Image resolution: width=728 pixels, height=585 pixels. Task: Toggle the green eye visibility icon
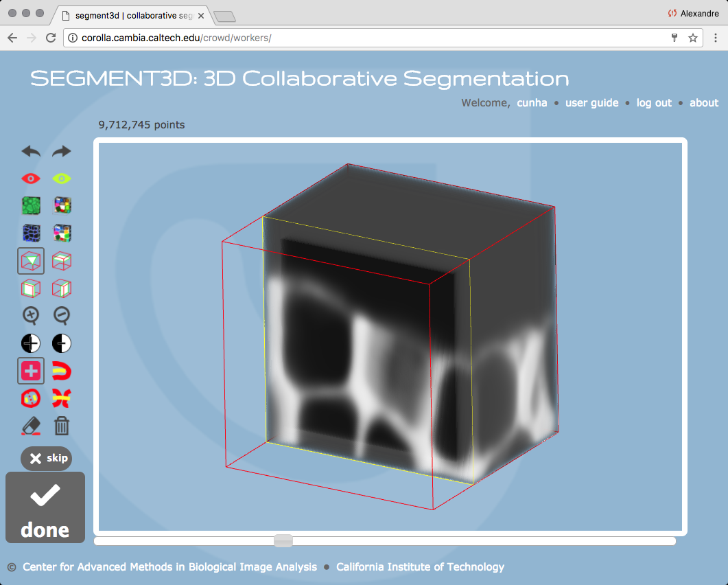pyautogui.click(x=62, y=179)
